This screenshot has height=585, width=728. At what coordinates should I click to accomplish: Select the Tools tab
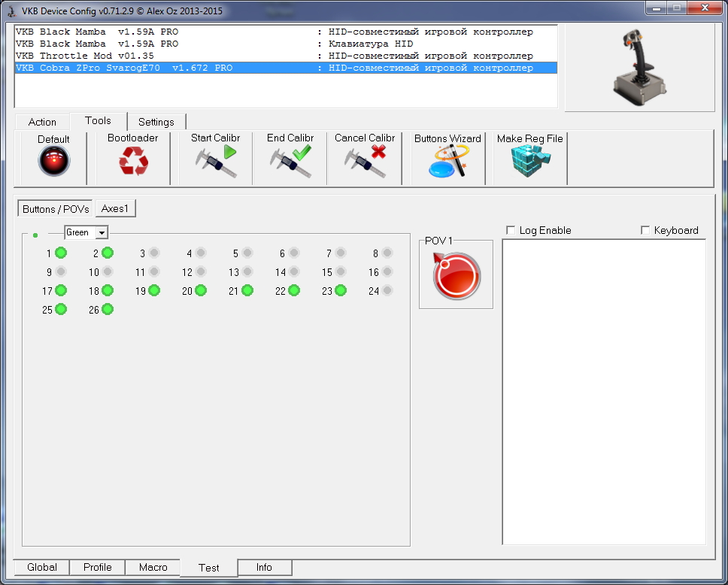click(98, 121)
